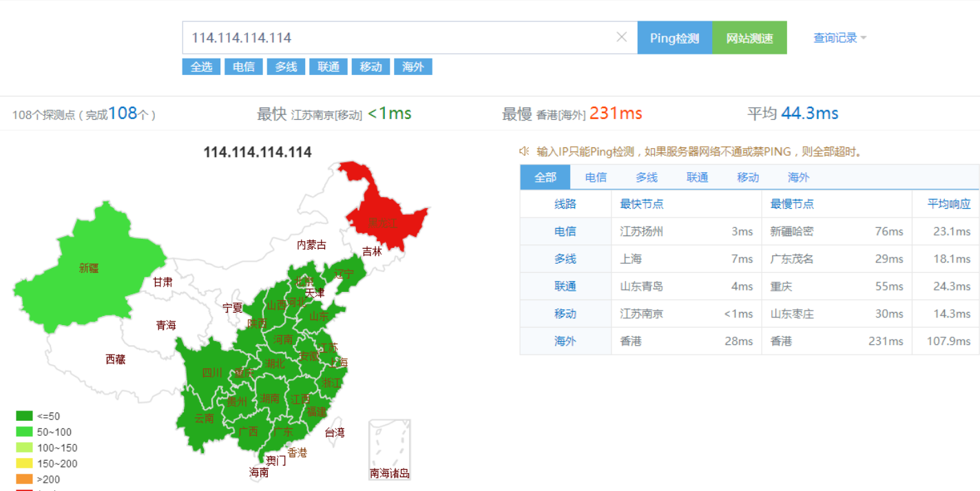This screenshot has height=491, width=980.
Task: Click the 广东茂名 slowest node cell
Action: pos(837,259)
